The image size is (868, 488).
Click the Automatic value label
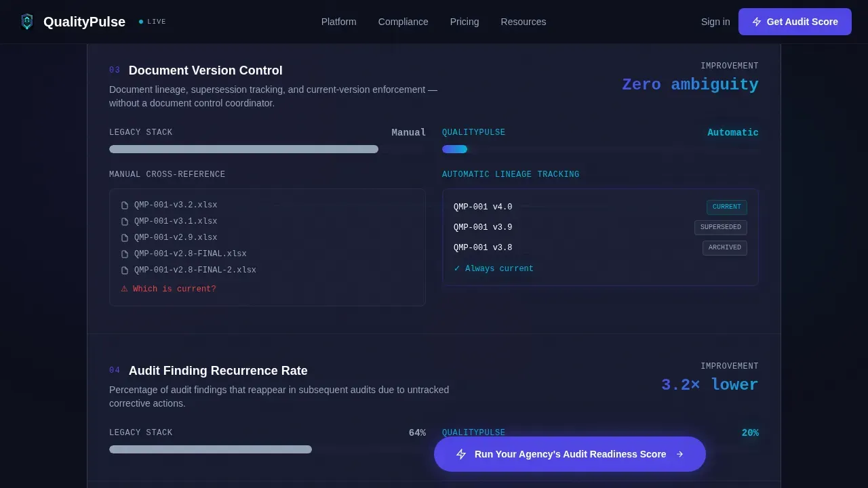(x=733, y=133)
